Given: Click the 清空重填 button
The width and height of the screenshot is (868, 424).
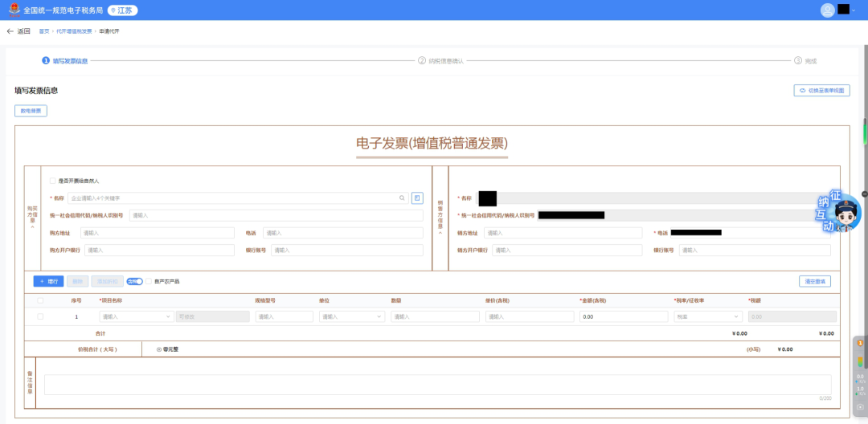Looking at the screenshot, I should [814, 282].
